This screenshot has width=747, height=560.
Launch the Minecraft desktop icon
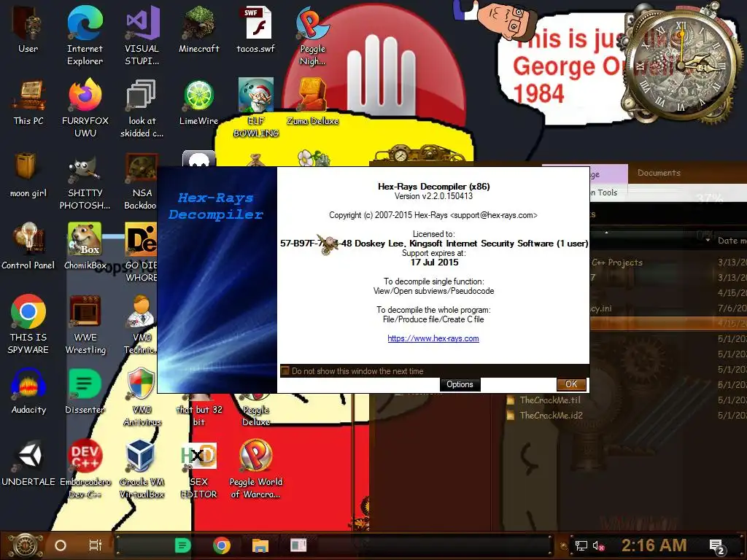[199, 29]
